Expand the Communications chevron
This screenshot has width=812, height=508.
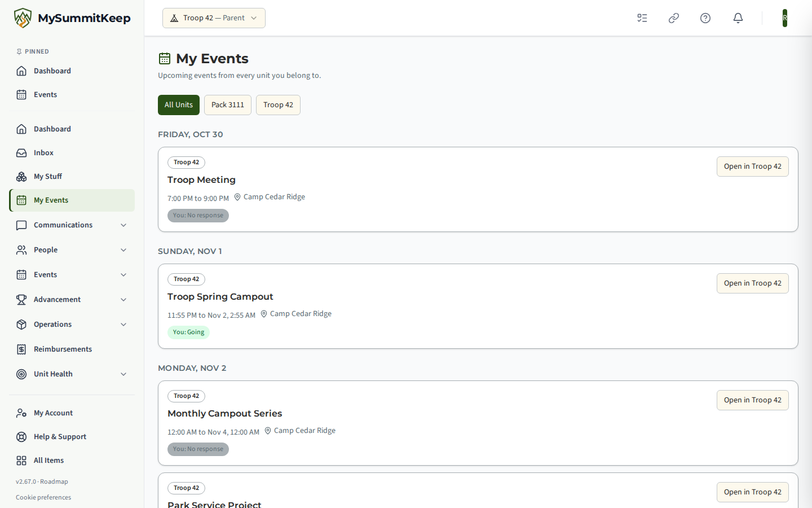pyautogui.click(x=123, y=225)
